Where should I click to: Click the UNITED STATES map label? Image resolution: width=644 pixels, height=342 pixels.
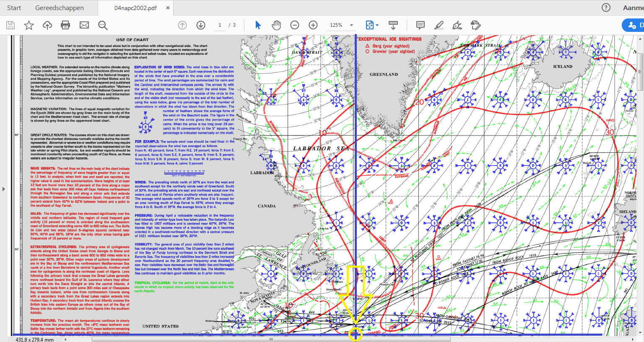160,326
